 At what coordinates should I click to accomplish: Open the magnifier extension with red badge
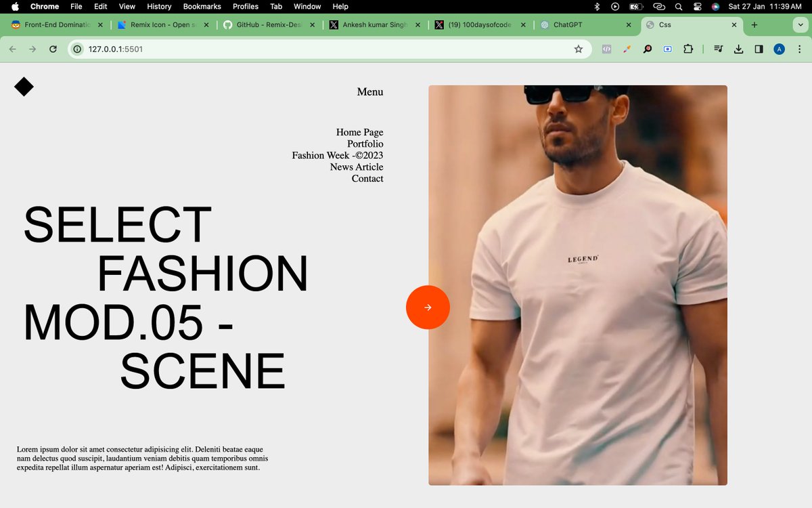(648, 49)
